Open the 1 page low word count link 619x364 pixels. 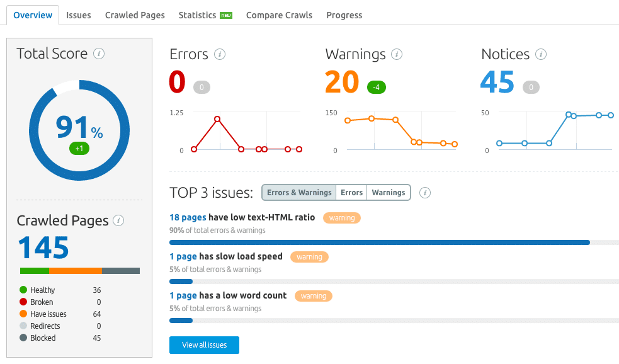(x=183, y=296)
